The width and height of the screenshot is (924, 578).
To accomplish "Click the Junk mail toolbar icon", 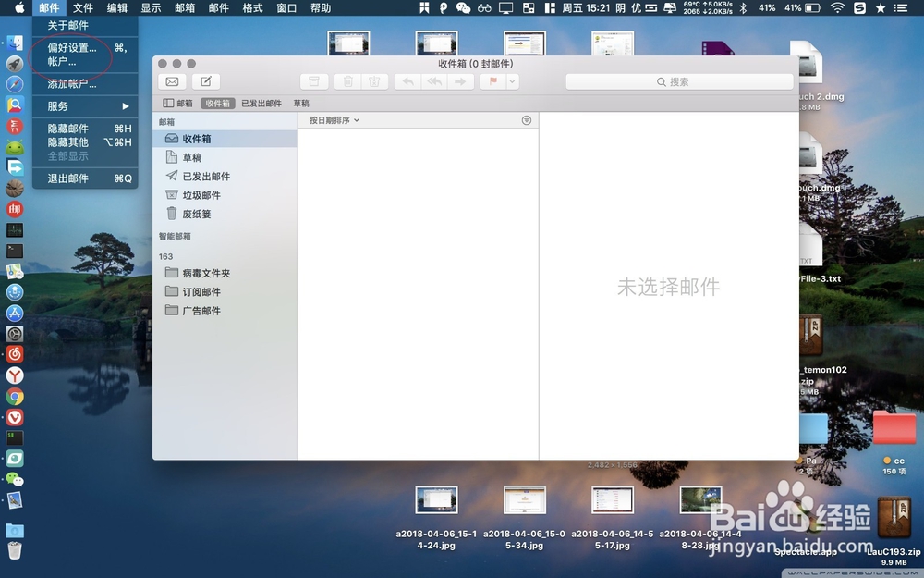I will click(374, 81).
